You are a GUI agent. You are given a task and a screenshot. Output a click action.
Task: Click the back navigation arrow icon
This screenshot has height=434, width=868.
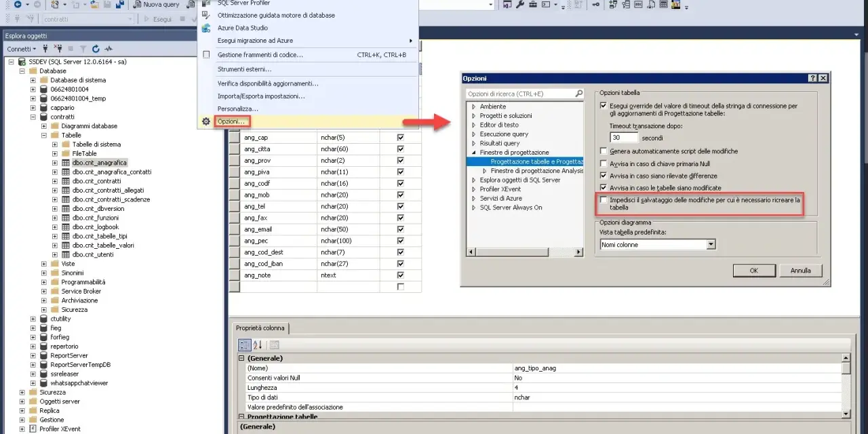18,4
